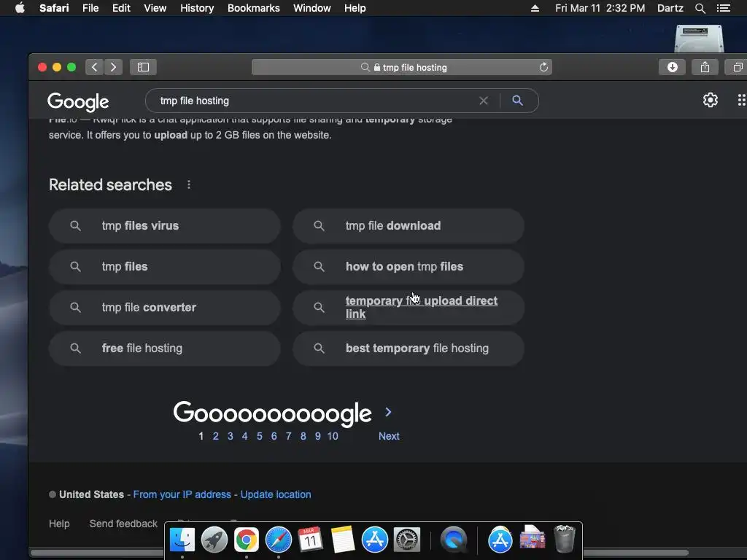Open Safari downloads list
747x560 pixels.
[672, 67]
